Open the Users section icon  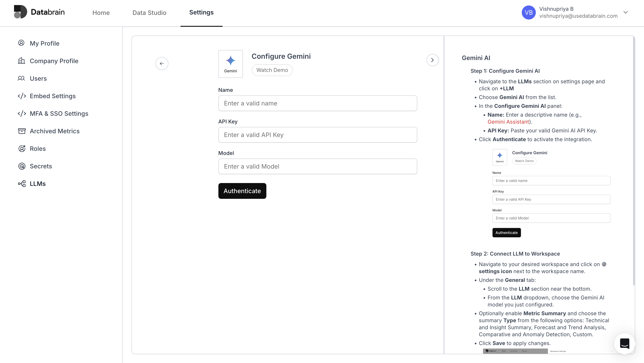tap(21, 78)
